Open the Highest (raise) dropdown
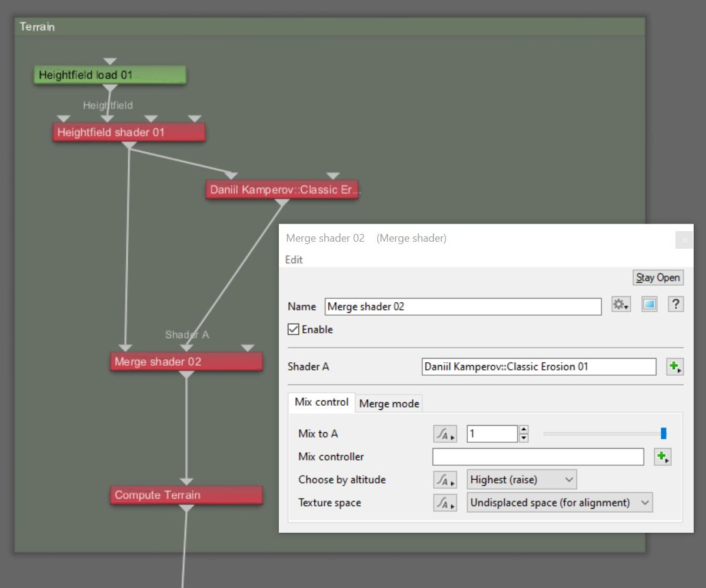Image resolution: width=706 pixels, height=588 pixels. tap(522, 480)
